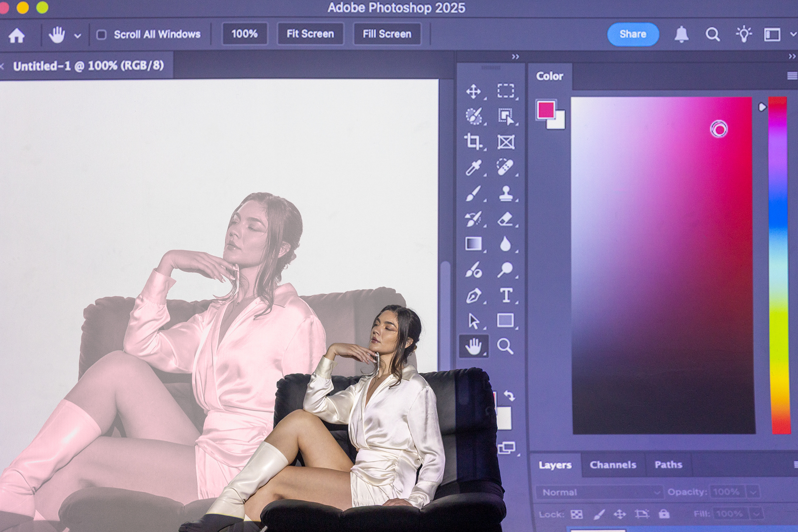Select the Clone Stamp tool
The image size is (798, 532).
(505, 194)
